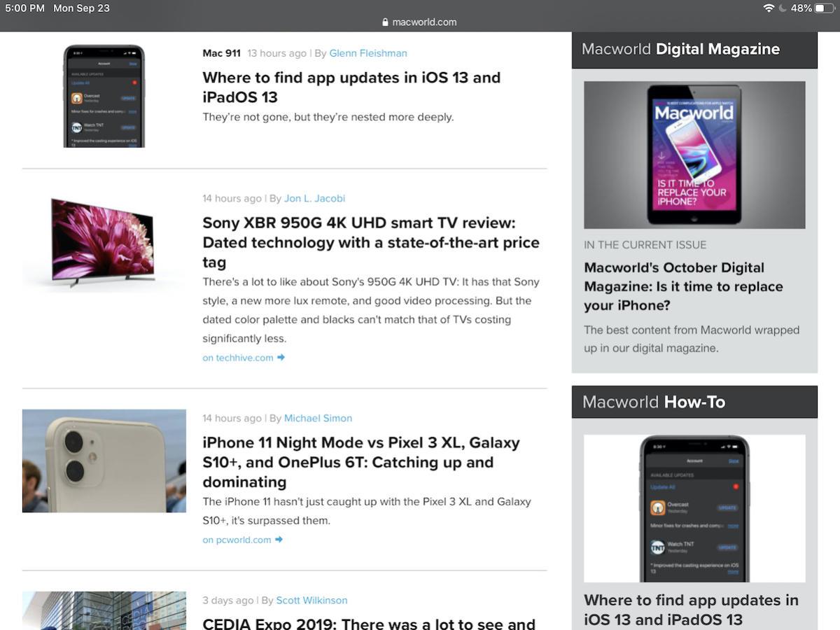The image size is (840, 630).
Task: Click the Macworld How-To sidebar header
Action: (694, 402)
